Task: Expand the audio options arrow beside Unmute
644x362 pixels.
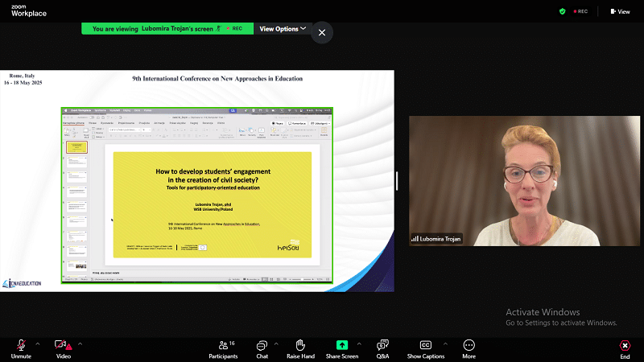Action: [x=39, y=343]
